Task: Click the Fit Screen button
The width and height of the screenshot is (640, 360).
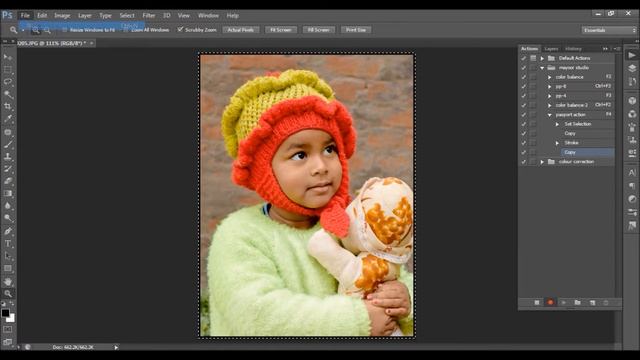Action: click(x=281, y=30)
